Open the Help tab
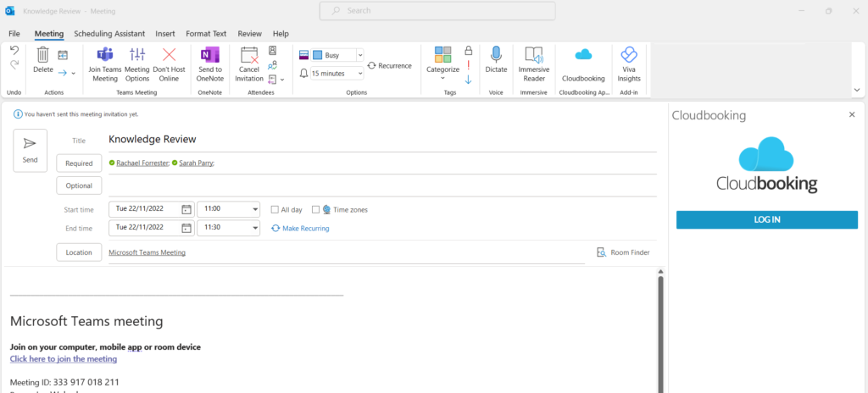Image resolution: width=868 pixels, height=393 pixels. pyautogui.click(x=281, y=34)
